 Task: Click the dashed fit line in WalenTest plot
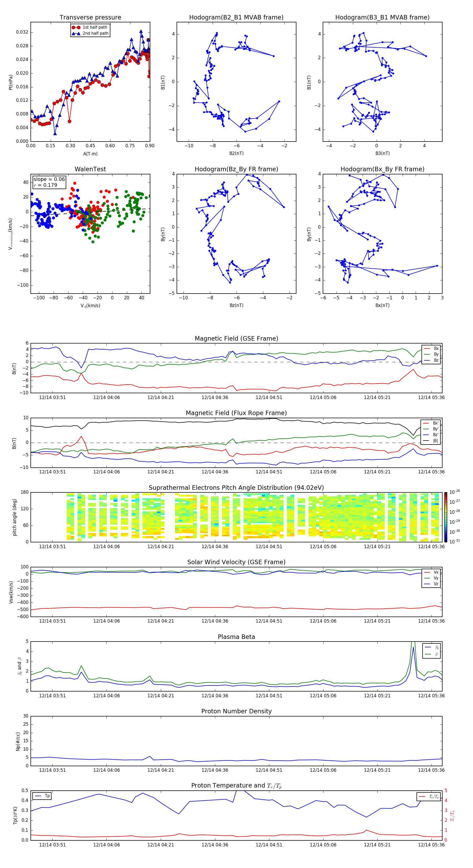(x=90, y=213)
